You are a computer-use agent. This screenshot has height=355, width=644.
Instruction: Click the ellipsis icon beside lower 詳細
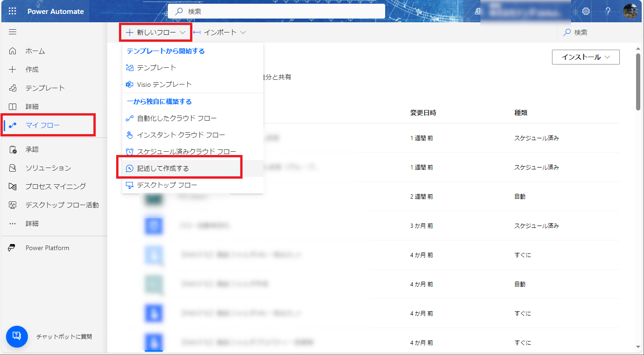pos(13,224)
